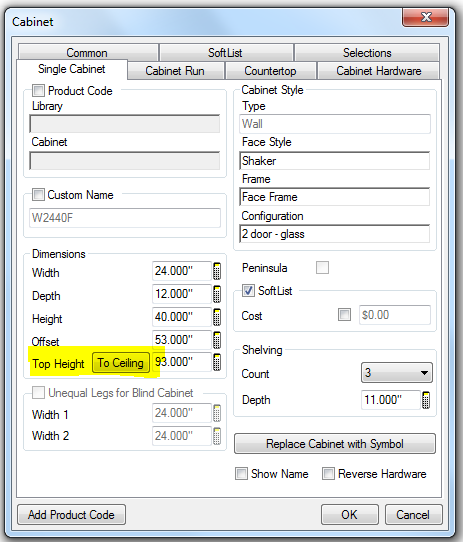Click into the Height value field
Viewport: 463px width, 542px height.
182,317
